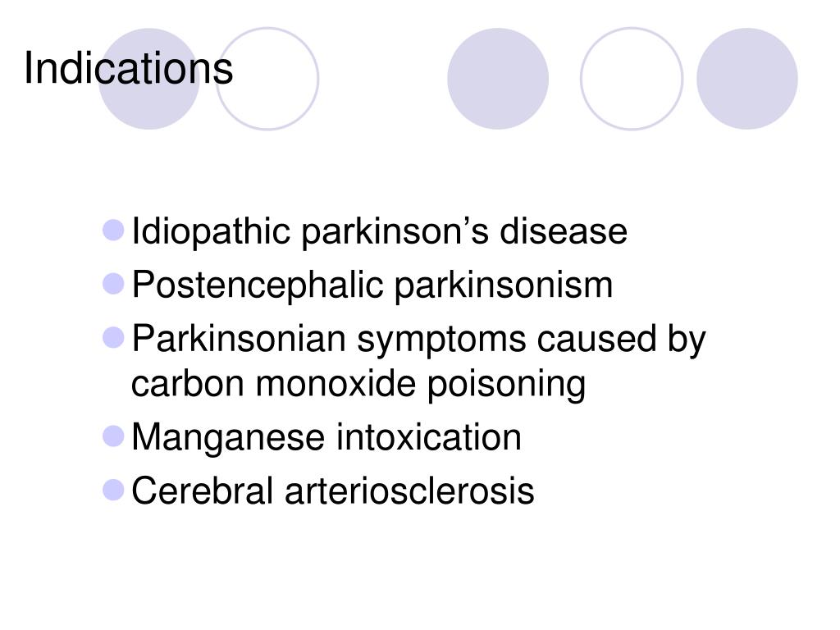Select the "Idiopathic parkinson's disease" text line
Screen dimensions: 840x630
pyautogui.click(x=379, y=232)
